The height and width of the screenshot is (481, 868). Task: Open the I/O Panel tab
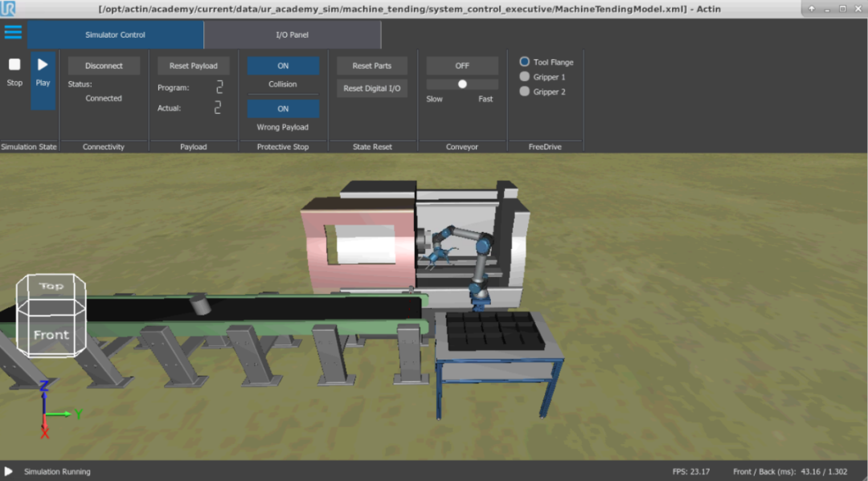[293, 35]
